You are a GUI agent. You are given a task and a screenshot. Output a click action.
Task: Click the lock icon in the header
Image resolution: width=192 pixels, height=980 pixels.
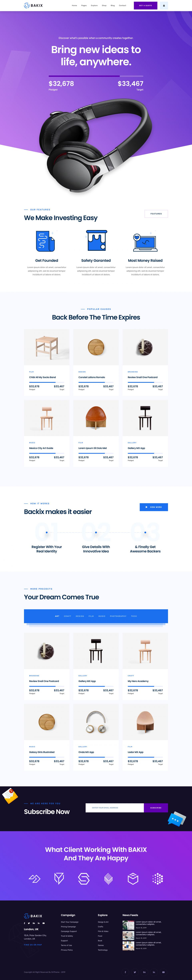click(164, 6)
